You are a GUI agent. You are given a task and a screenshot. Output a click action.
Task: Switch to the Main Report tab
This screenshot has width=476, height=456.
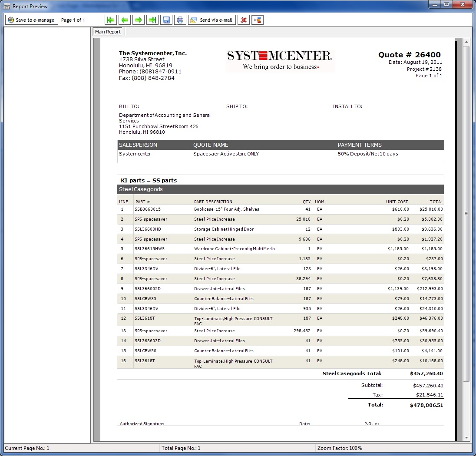[x=108, y=32]
